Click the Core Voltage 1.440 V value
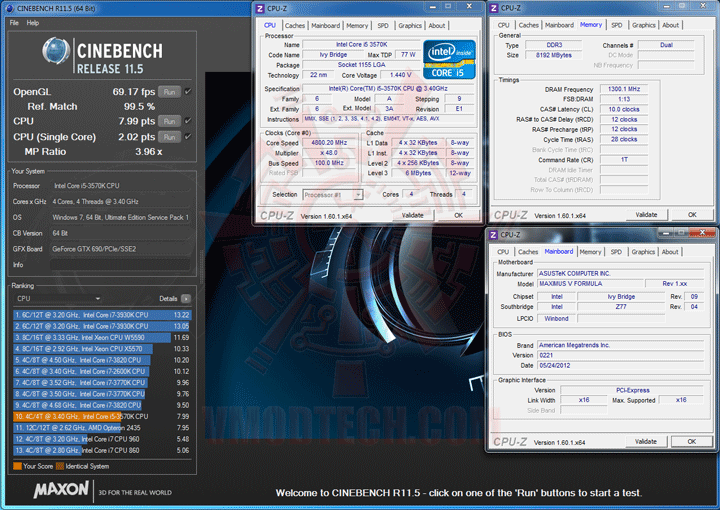720x510 pixels. (x=400, y=75)
